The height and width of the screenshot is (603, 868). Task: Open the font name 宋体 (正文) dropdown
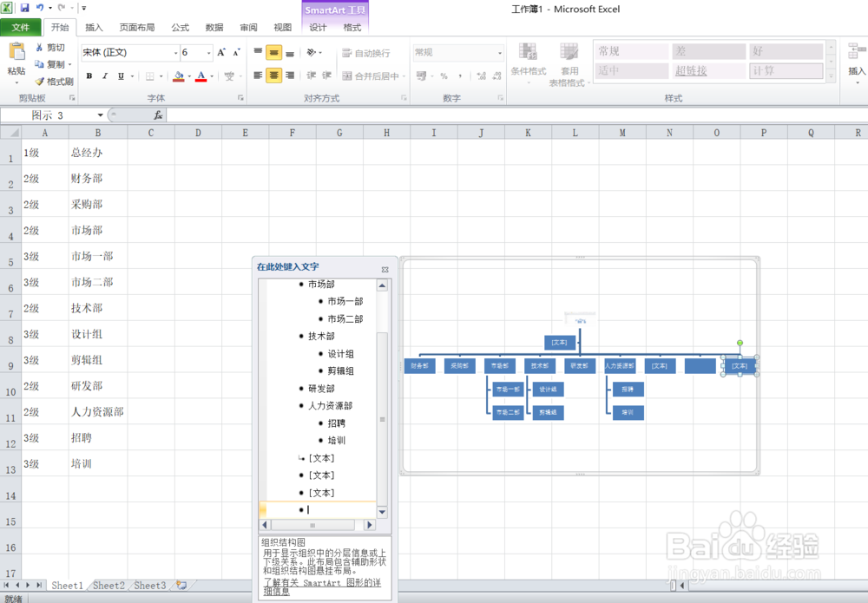176,53
